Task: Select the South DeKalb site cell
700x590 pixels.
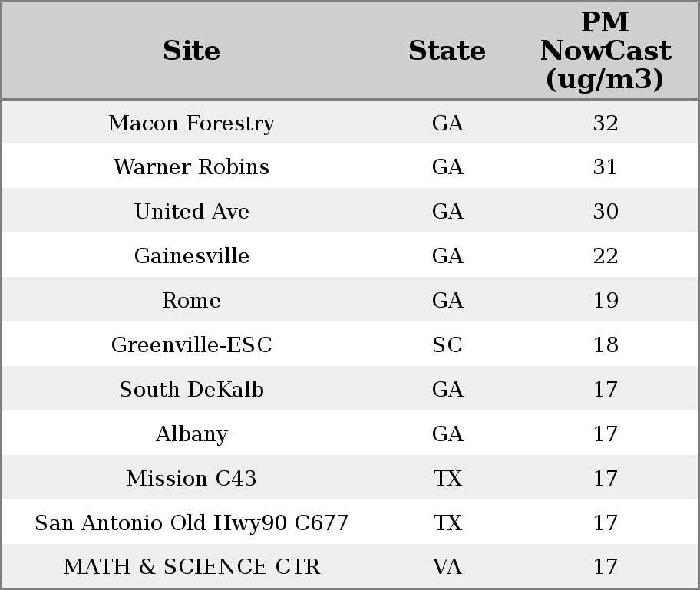Action: [x=191, y=390]
